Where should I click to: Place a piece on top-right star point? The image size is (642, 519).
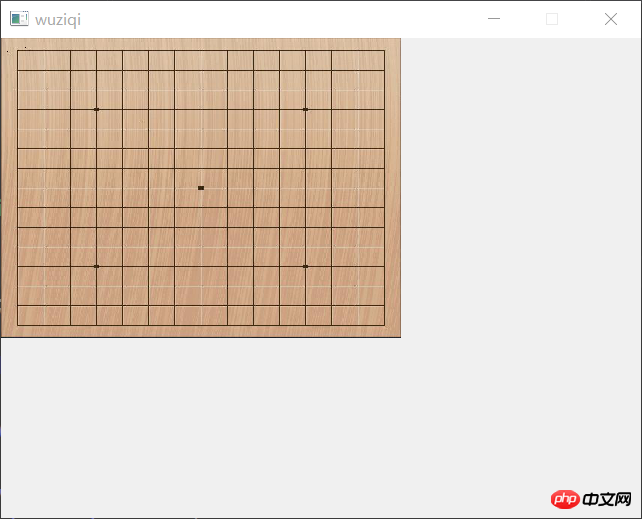coord(305,109)
